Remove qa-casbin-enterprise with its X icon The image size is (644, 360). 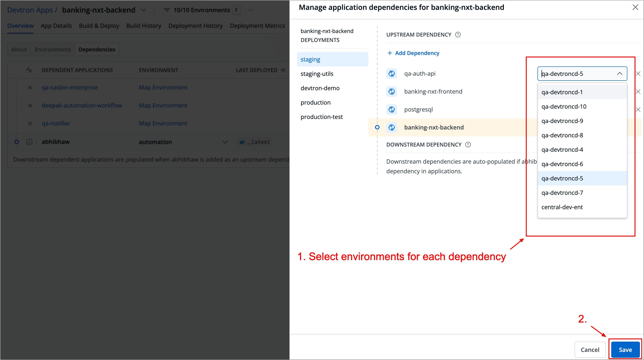pos(30,88)
